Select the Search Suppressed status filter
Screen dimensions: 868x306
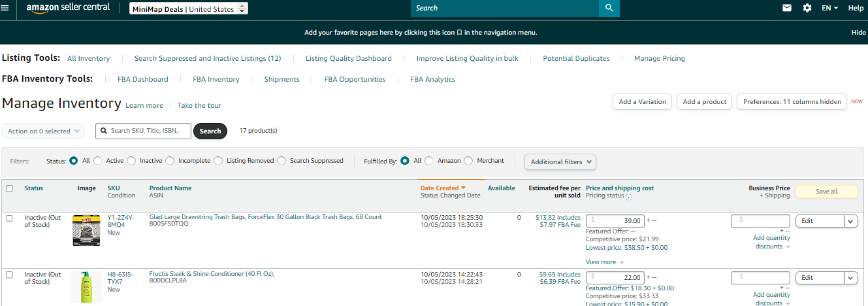tap(281, 161)
